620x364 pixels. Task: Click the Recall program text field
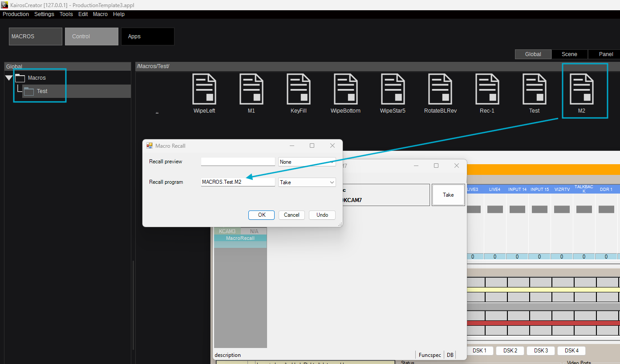pos(238,182)
